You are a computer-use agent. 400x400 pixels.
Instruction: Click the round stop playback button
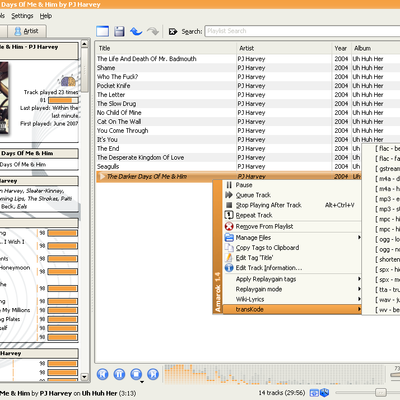click(136, 374)
